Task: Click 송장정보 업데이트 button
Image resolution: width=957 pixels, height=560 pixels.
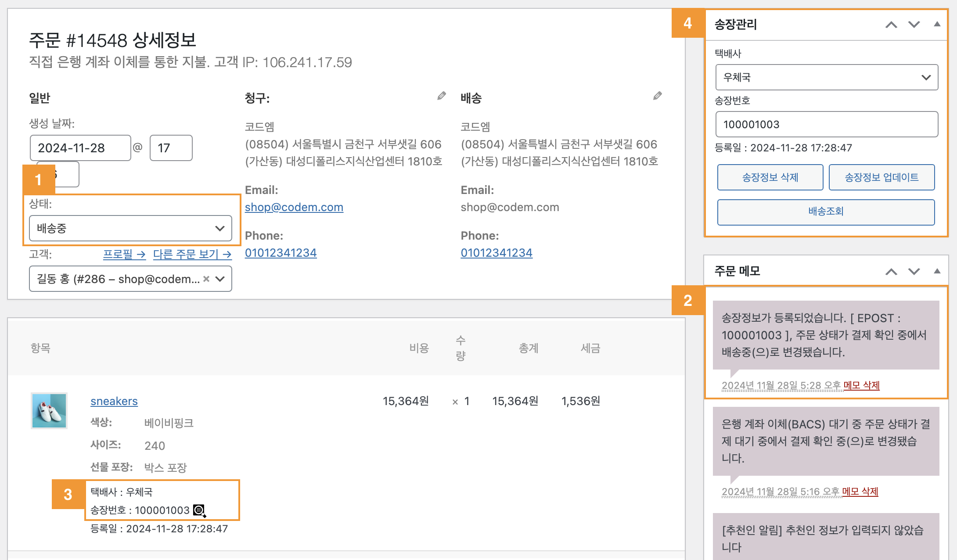Action: (x=881, y=177)
